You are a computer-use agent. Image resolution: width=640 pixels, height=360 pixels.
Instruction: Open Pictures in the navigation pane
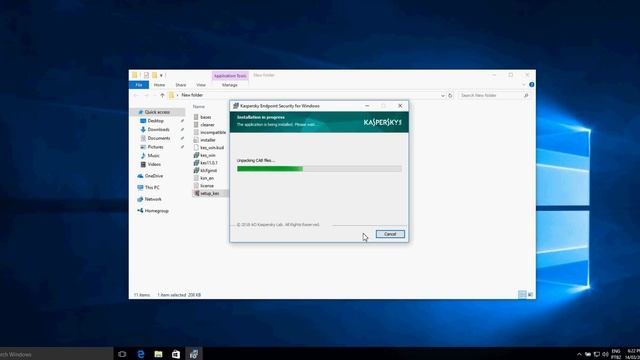[x=155, y=147]
